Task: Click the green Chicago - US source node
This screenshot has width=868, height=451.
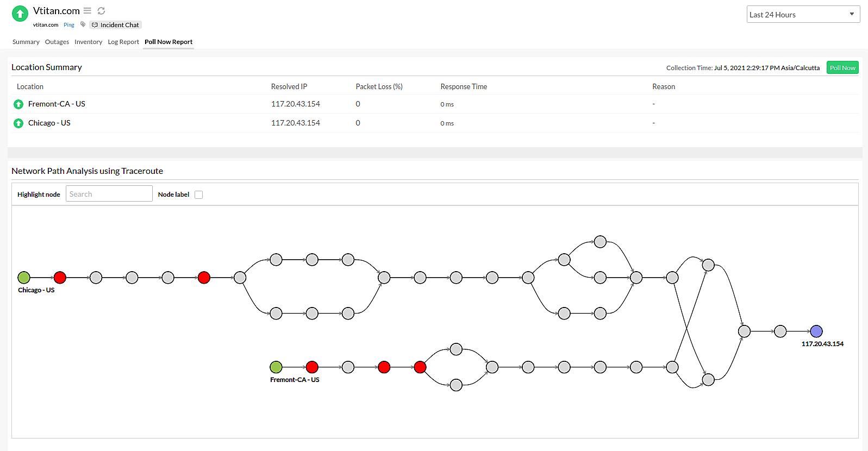Action: pos(24,278)
